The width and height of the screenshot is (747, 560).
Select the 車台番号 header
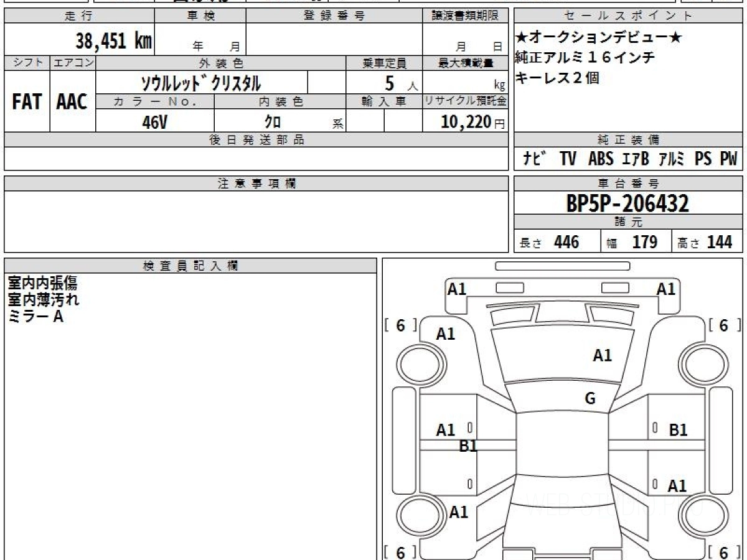click(x=628, y=184)
